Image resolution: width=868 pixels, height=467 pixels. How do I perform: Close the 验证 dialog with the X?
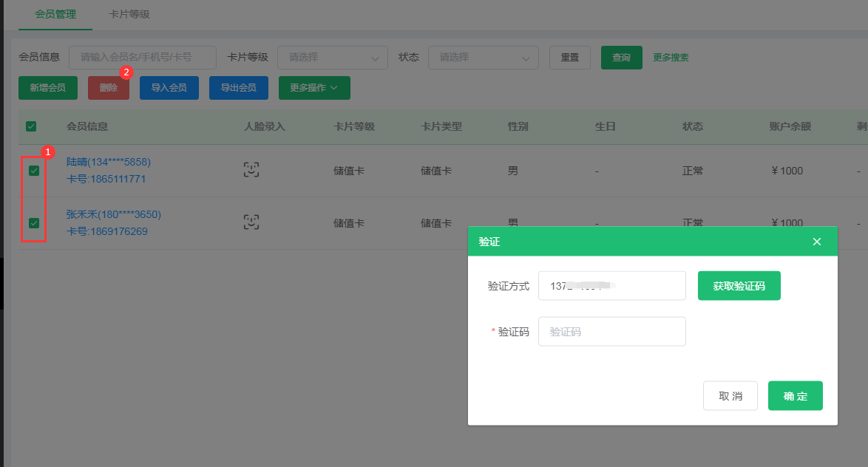[x=816, y=241]
